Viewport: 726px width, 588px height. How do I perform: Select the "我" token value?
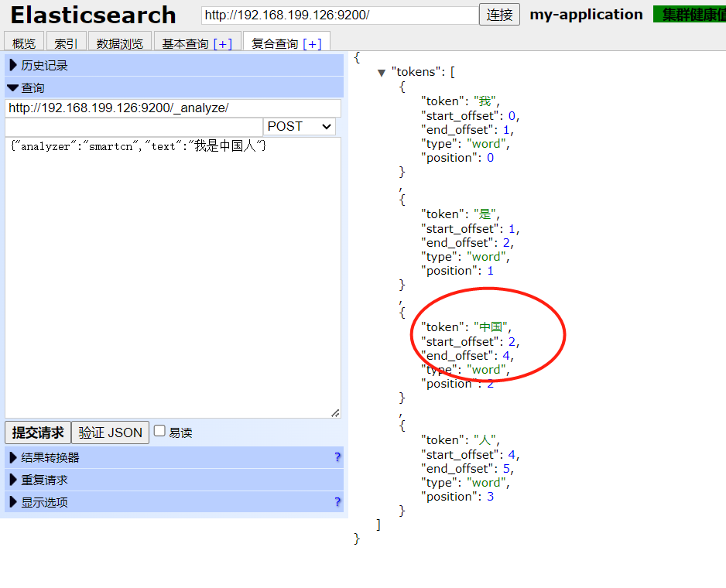point(485,101)
